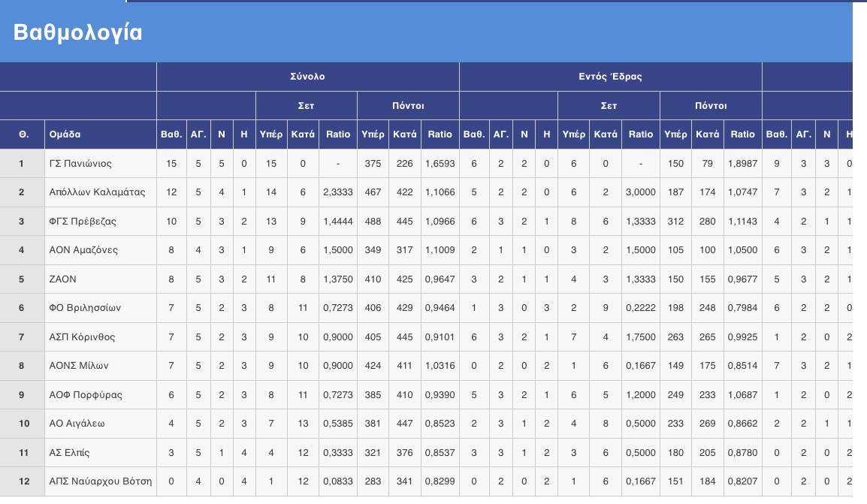Select the ΖΑΟΝ team name
The height and width of the screenshot is (504, 867).
click(x=62, y=279)
